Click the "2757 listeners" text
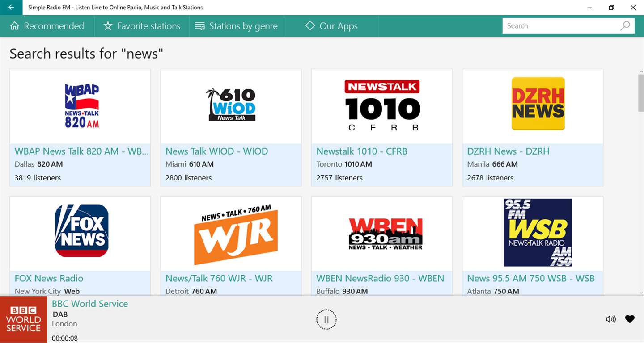This screenshot has width=644, height=343. click(339, 178)
